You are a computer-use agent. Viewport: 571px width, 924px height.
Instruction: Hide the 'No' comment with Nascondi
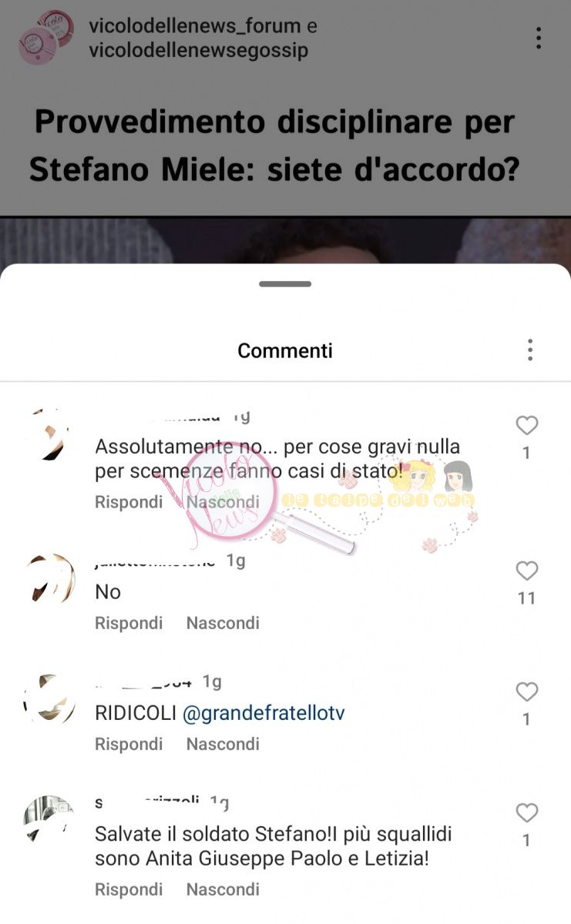tap(223, 623)
